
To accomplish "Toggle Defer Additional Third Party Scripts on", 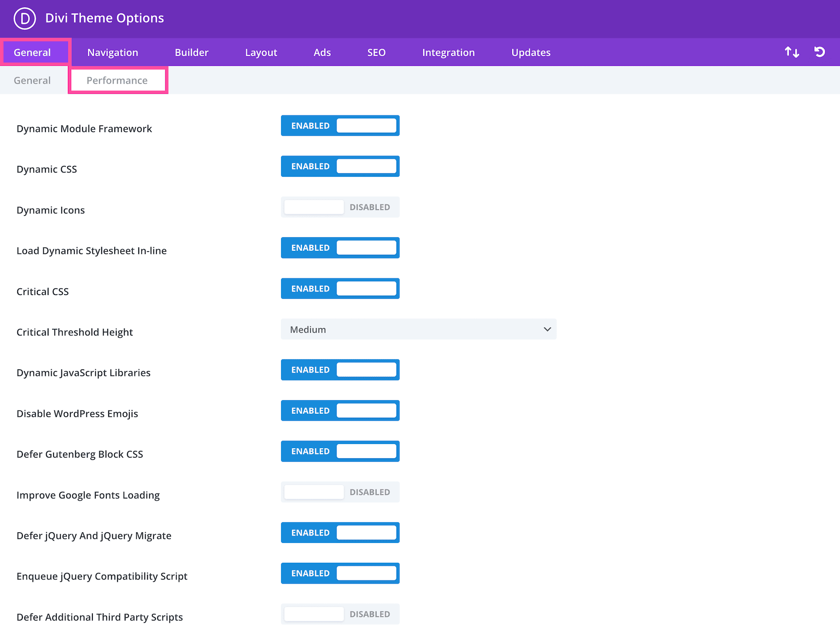I will 340,614.
